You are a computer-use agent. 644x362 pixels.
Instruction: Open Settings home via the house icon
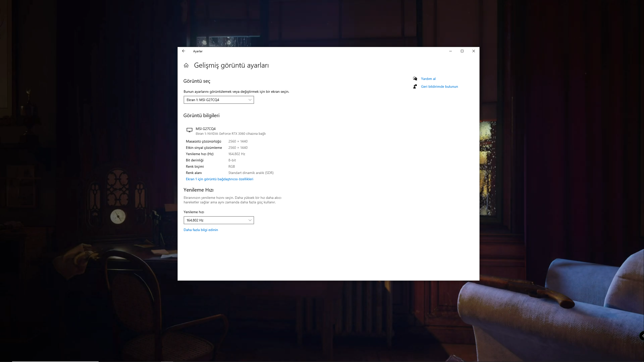tap(186, 65)
